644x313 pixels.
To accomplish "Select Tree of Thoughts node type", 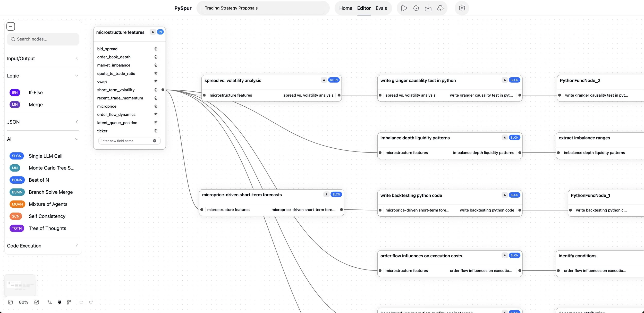I will point(47,228).
